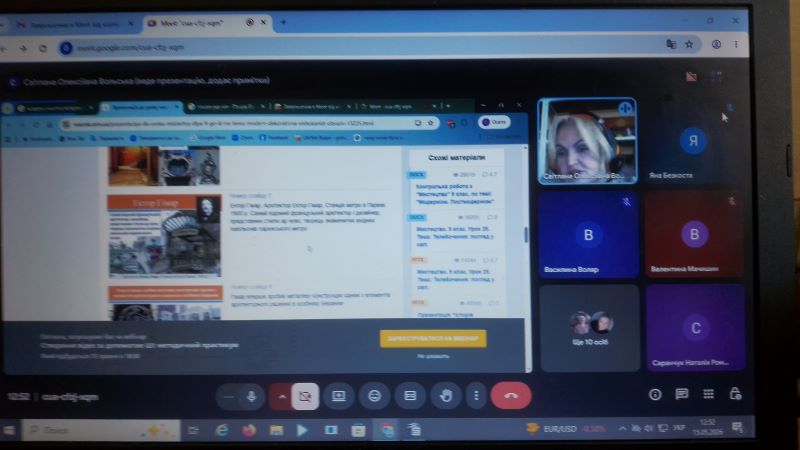This screenshot has width=800, height=450.
Task: Open the activities grid icon
Action: click(708, 394)
